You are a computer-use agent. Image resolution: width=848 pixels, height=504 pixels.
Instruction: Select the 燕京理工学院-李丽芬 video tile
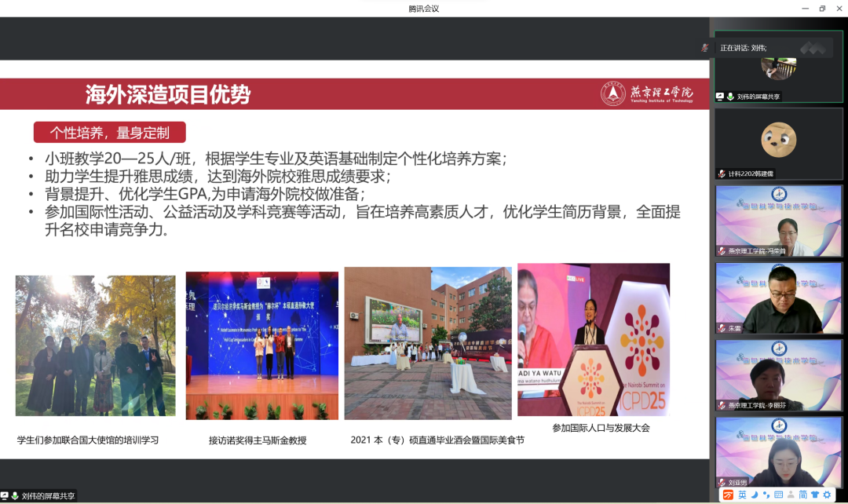(779, 375)
